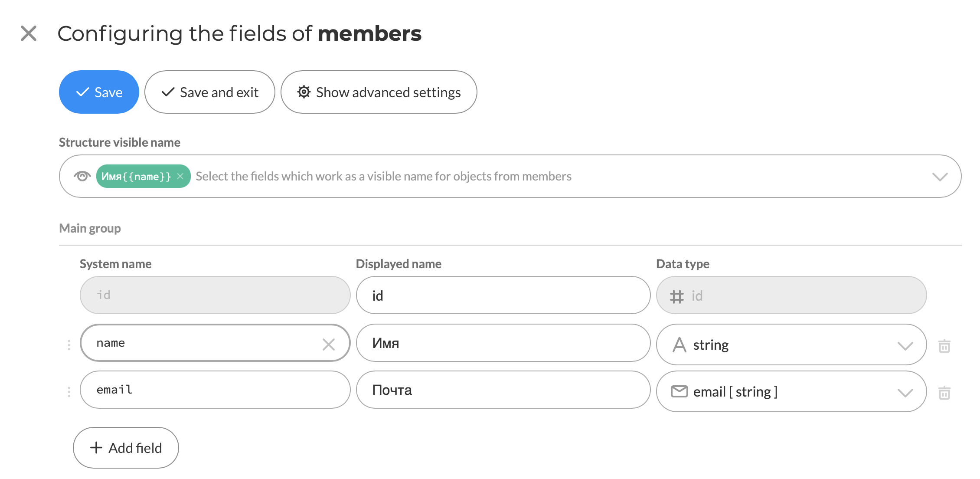Grab the drag handle of email row
980x479 pixels.
[x=69, y=392]
